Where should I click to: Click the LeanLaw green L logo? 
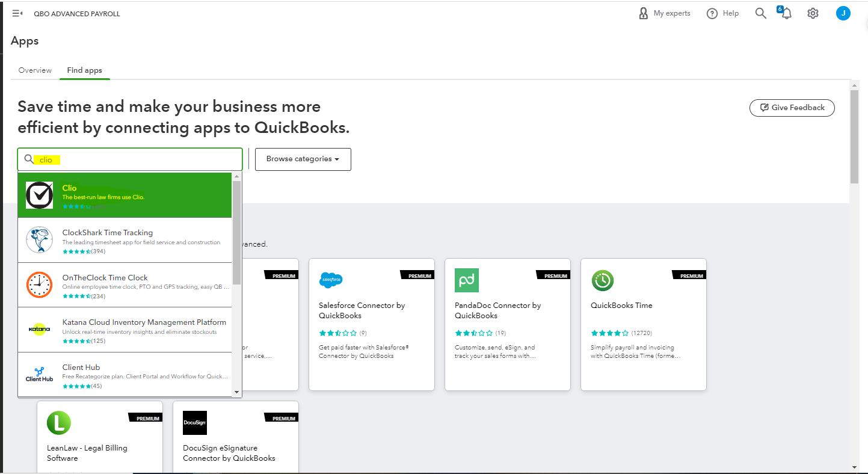59,423
